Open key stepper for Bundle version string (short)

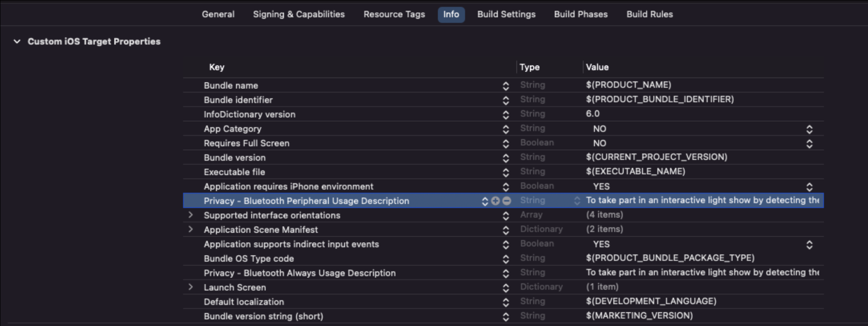click(x=505, y=316)
